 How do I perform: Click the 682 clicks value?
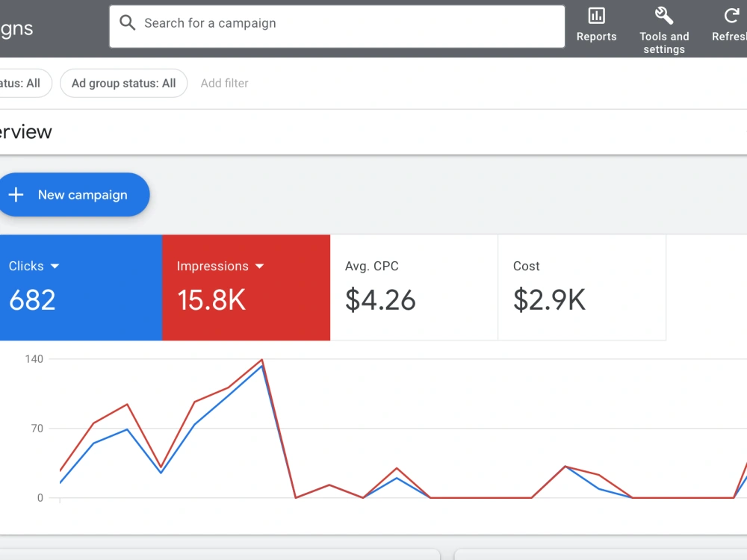[x=32, y=300]
